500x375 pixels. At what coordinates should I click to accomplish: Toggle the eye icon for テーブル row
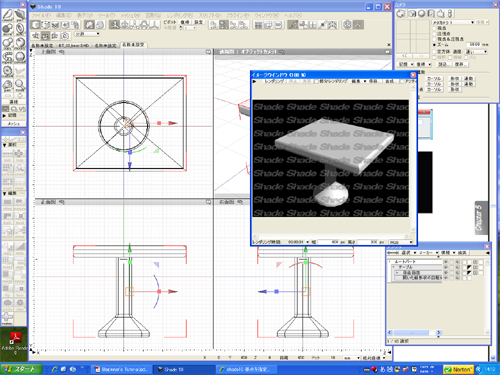(x=446, y=267)
